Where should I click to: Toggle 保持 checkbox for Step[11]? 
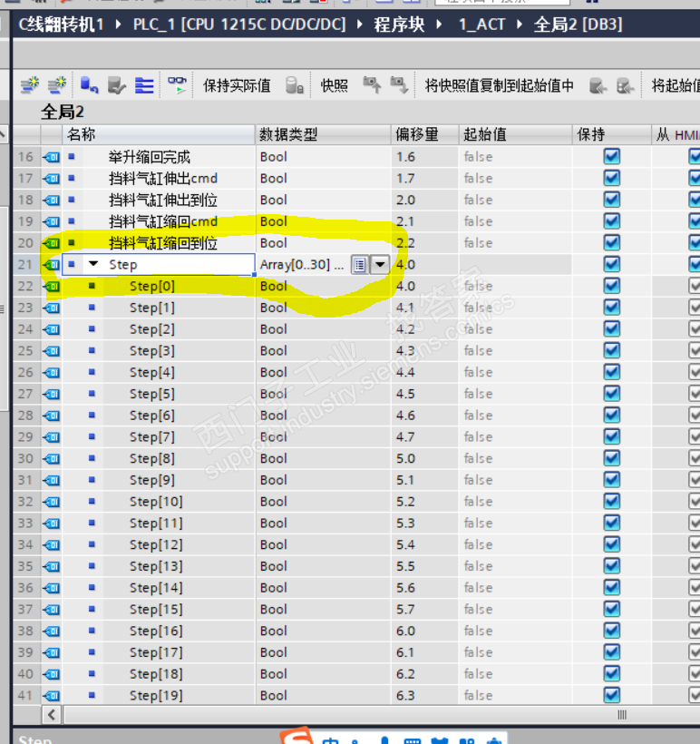612,523
